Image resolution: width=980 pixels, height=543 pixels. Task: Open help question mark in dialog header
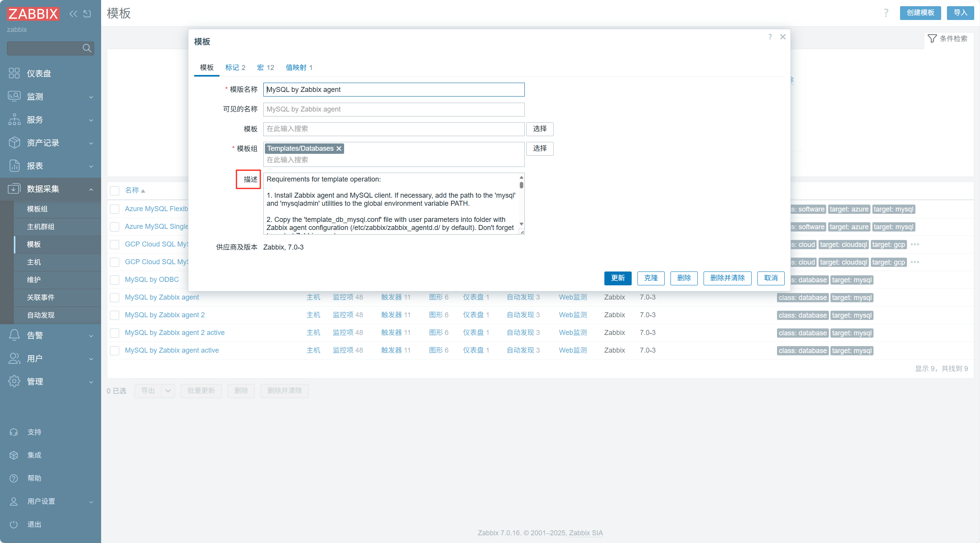click(x=770, y=37)
